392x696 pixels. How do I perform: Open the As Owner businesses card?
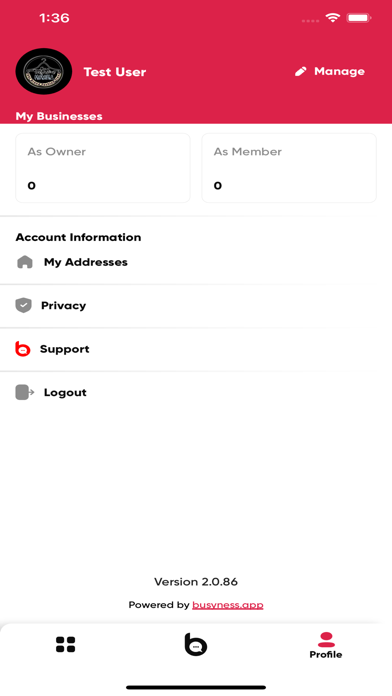coord(103,168)
